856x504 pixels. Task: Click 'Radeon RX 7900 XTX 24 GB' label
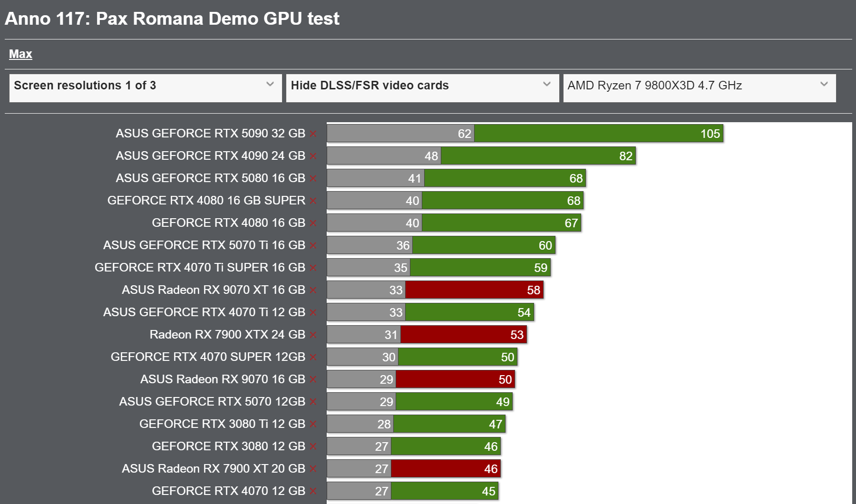pyautogui.click(x=227, y=335)
